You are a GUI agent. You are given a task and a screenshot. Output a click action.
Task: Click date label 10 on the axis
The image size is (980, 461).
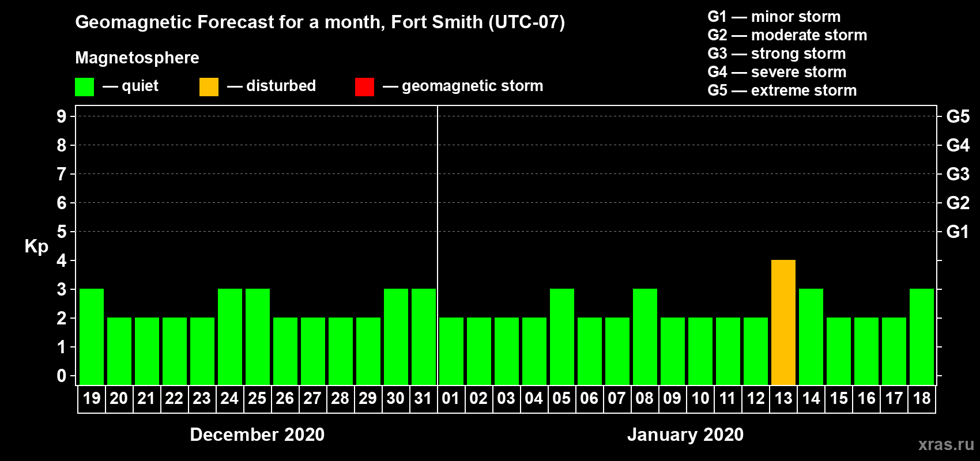tap(700, 398)
